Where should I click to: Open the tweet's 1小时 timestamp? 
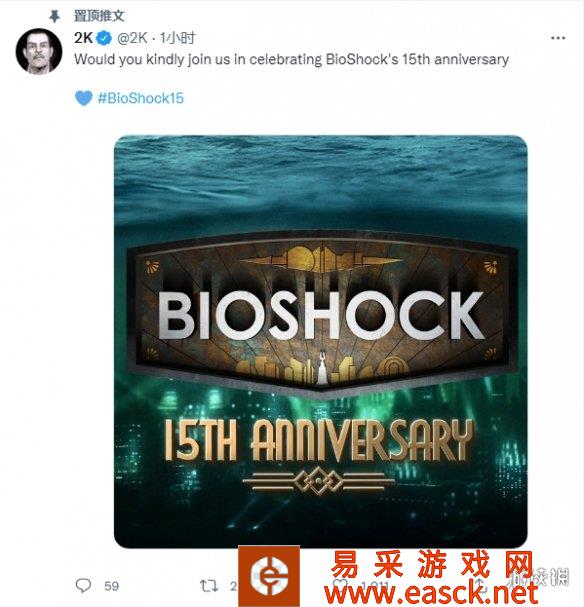click(178, 38)
